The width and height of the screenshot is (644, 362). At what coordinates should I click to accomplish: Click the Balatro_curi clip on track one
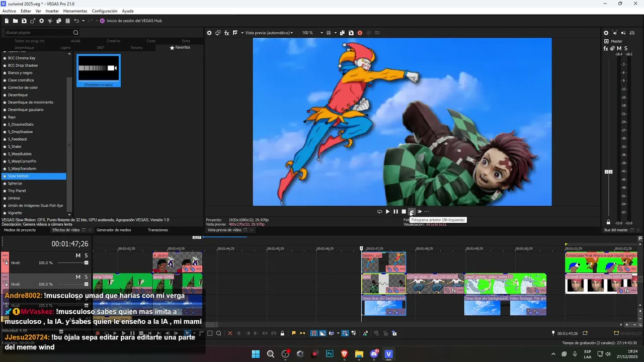383,262
